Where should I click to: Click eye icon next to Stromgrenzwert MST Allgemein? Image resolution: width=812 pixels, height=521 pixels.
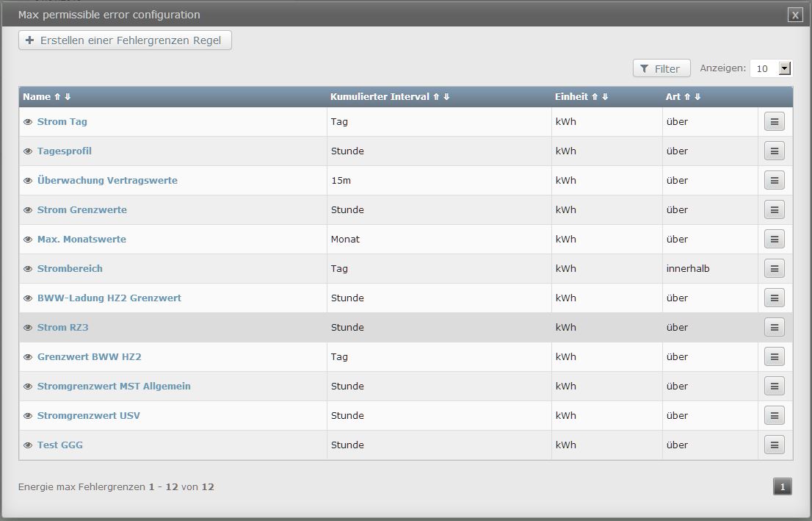[28, 387]
